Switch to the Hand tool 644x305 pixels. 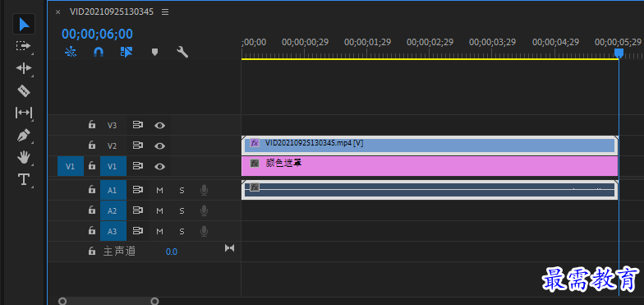(24, 156)
